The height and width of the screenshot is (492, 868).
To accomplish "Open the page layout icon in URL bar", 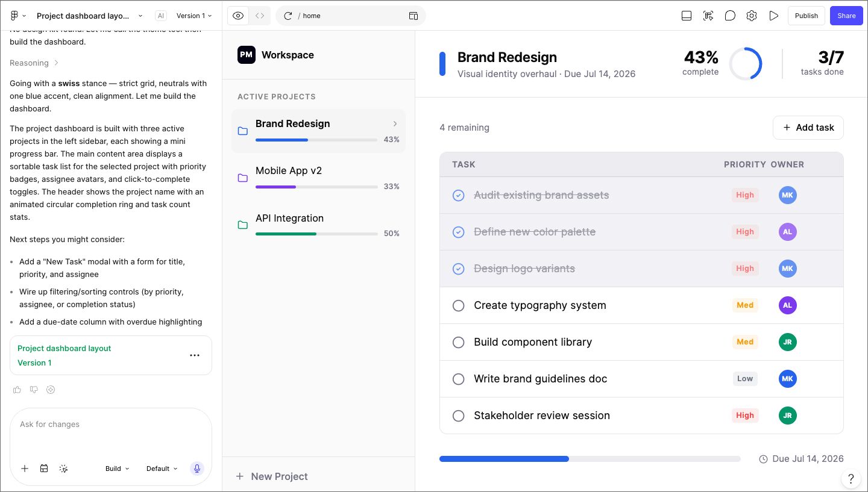I will [414, 16].
